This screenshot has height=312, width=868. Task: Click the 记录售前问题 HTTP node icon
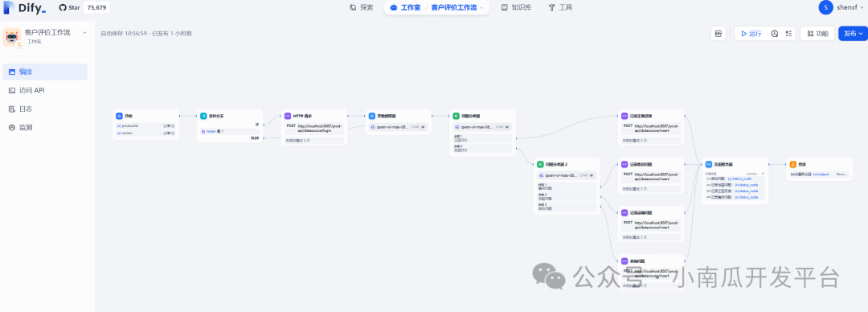624,165
